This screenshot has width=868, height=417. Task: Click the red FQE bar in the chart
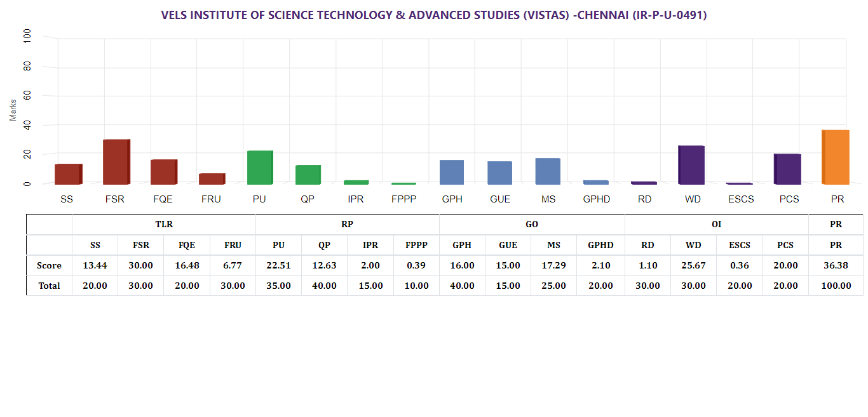(x=163, y=172)
